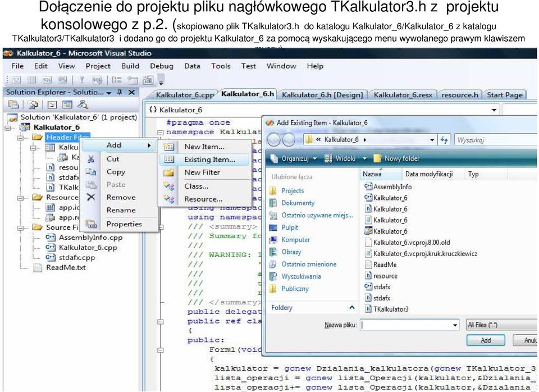This screenshot has height=392, width=539.
Task: Click Copy in the context menu
Action: click(116, 172)
